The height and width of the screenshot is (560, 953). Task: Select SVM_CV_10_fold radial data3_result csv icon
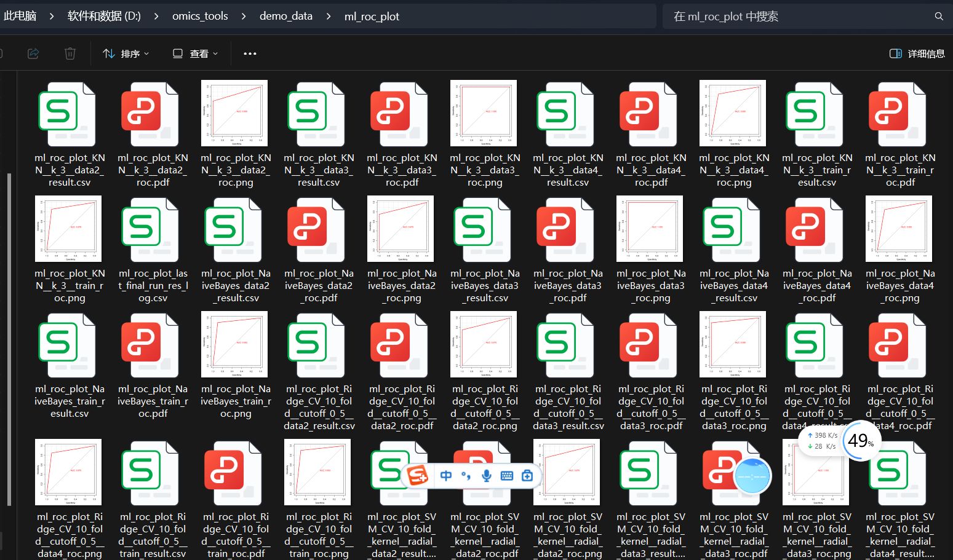click(x=649, y=473)
